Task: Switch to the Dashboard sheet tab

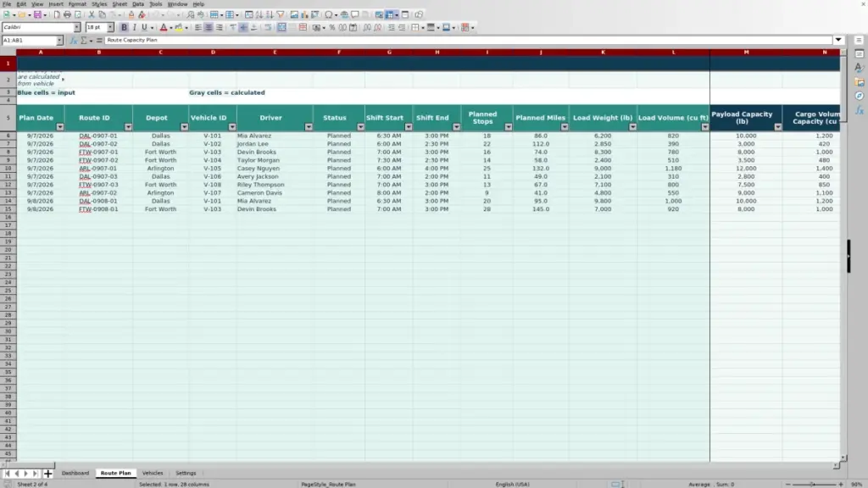Action: [75, 474]
